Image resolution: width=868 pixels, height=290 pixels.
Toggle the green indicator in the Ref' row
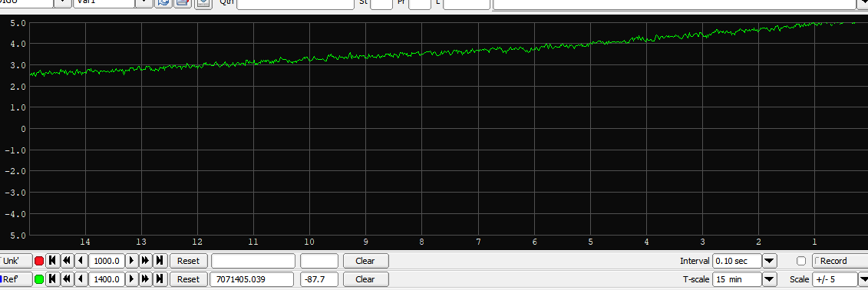click(38, 279)
